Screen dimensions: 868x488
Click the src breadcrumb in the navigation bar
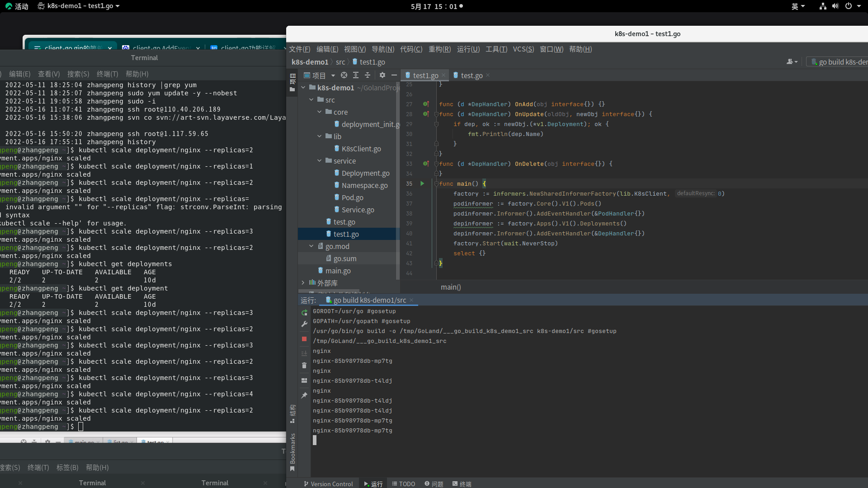[x=340, y=62]
